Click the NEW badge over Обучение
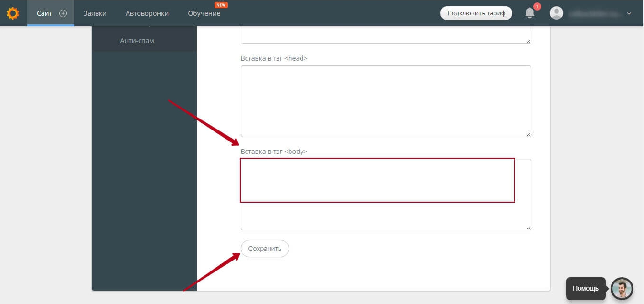Viewport: 644px width, 304px height. coord(221,5)
